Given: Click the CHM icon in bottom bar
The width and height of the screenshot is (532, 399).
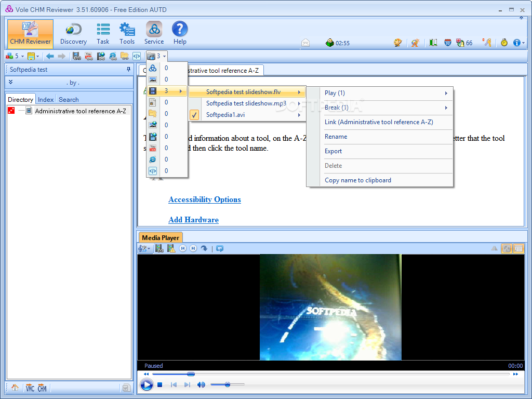Looking at the screenshot, I should [x=42, y=388].
